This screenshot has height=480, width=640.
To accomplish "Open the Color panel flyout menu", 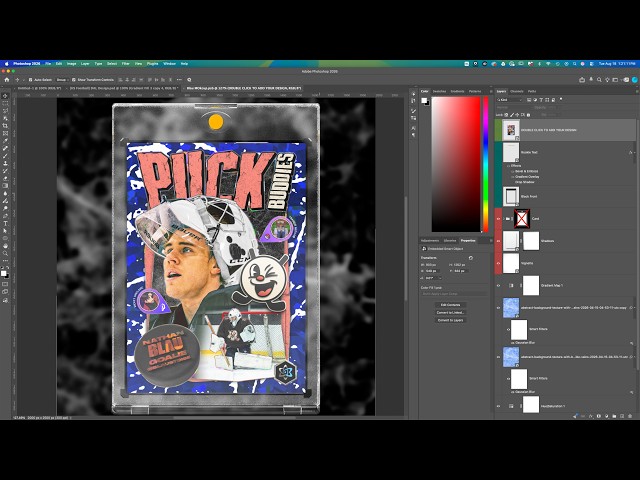I will 491,91.
